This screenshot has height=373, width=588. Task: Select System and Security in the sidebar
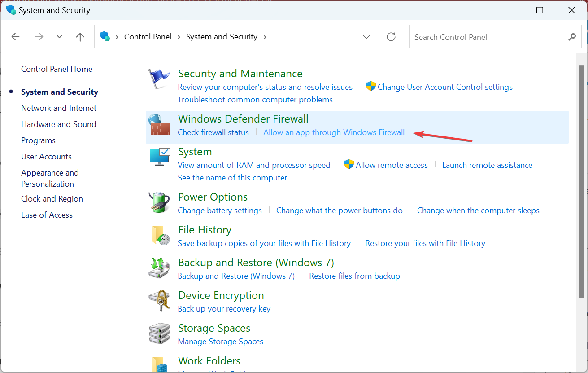click(60, 92)
